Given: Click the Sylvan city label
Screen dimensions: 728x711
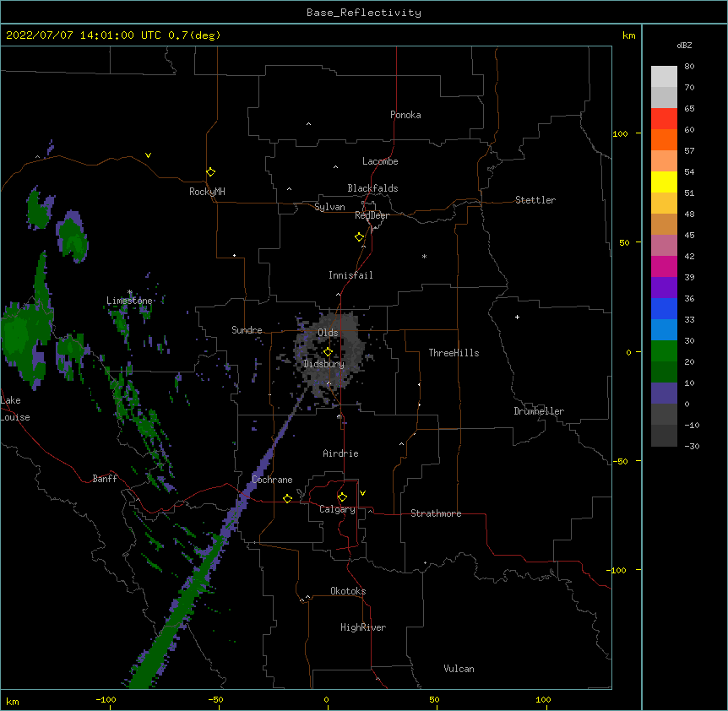Looking at the screenshot, I should [x=329, y=207].
